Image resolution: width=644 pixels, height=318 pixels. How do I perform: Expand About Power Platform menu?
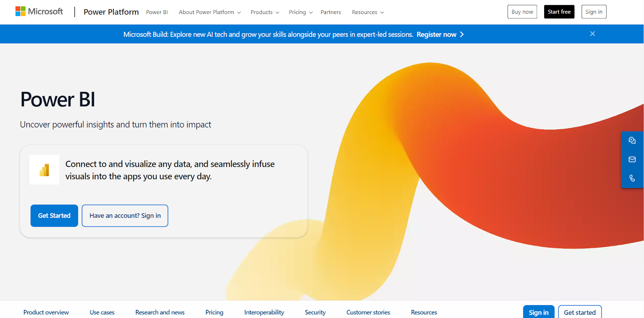tap(210, 12)
